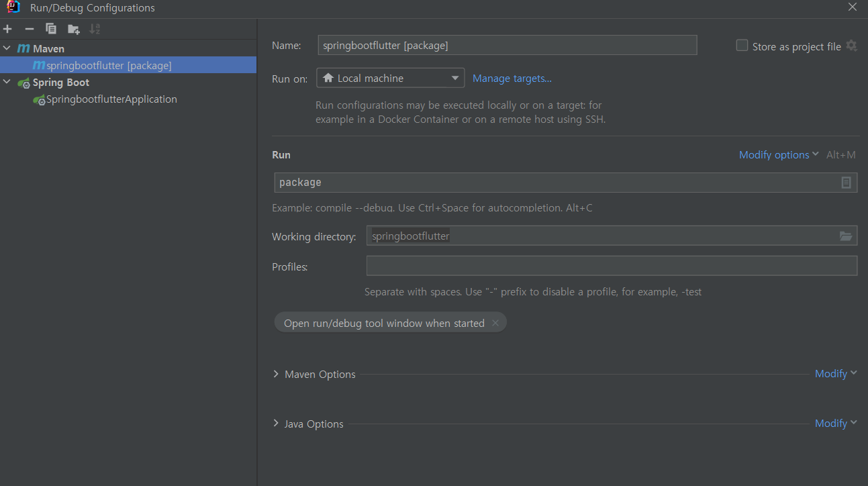Click the home icon in Local machine dropdown
This screenshot has height=486, width=868.
(x=328, y=78)
